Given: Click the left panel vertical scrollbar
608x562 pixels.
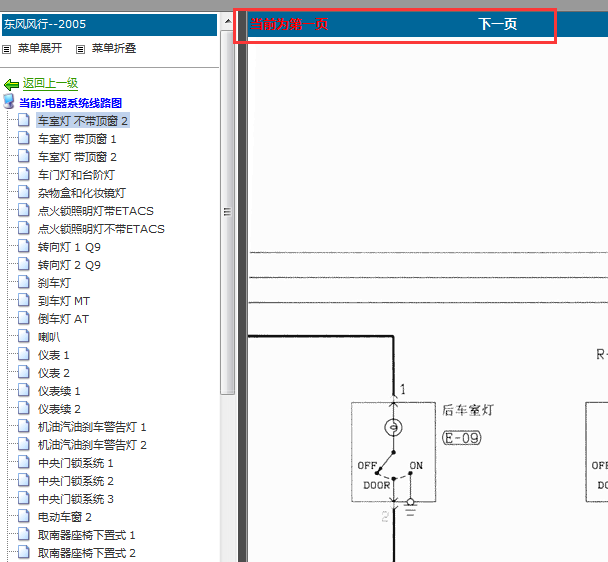Looking at the screenshot, I should 227,300.
